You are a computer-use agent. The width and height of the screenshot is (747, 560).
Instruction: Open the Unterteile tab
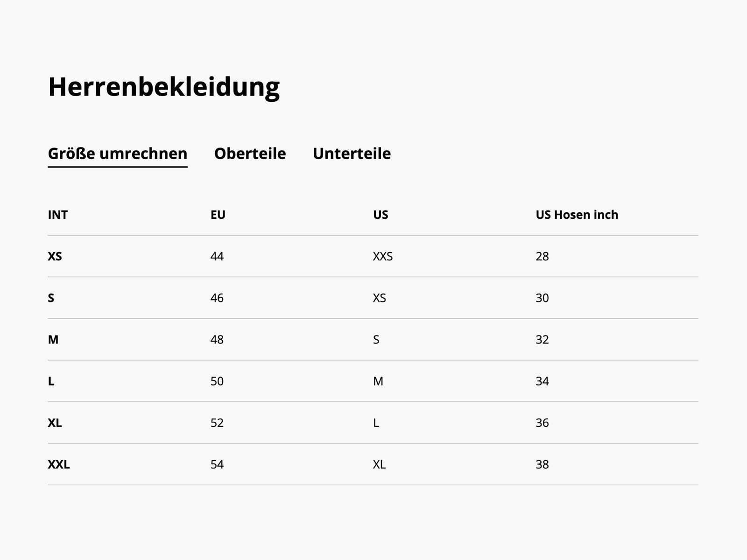[352, 154]
